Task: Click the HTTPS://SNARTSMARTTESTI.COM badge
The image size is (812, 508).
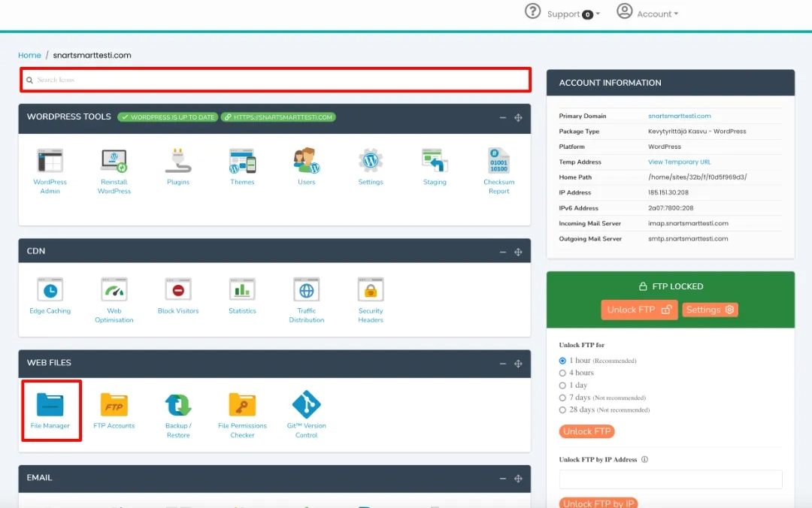Action: 279,117
